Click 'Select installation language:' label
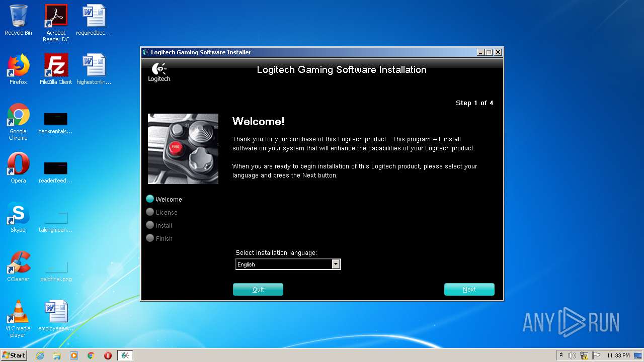 tap(276, 253)
